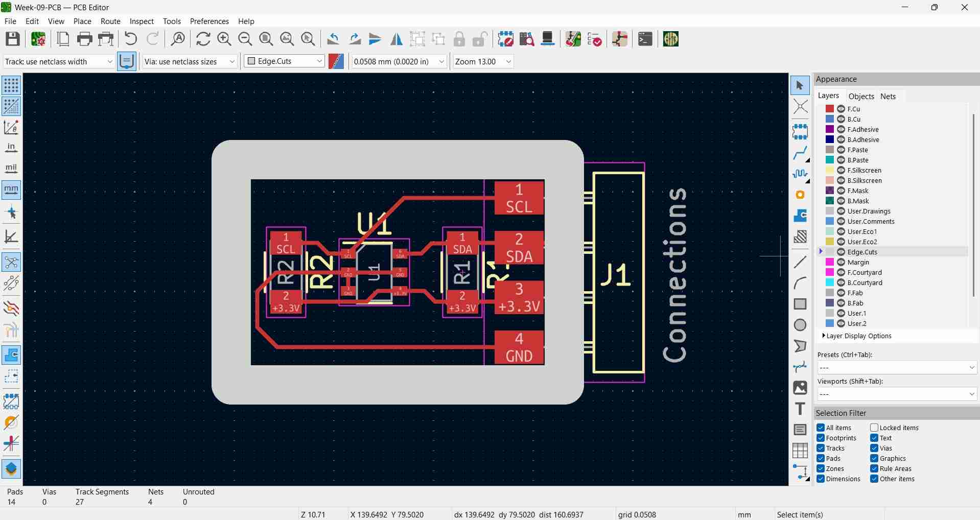980x520 pixels.
Task: Click B.Cu blue color swatch
Action: [x=830, y=119]
